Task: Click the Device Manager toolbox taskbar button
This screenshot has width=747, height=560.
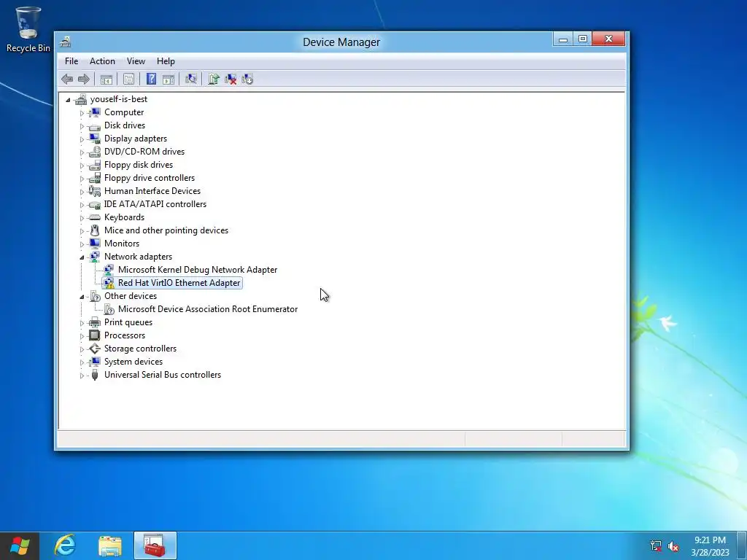Action: click(x=155, y=545)
